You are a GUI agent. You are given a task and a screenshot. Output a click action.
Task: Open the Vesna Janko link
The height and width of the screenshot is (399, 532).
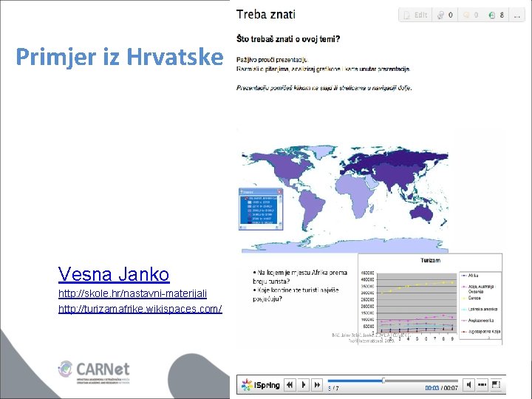click(114, 274)
